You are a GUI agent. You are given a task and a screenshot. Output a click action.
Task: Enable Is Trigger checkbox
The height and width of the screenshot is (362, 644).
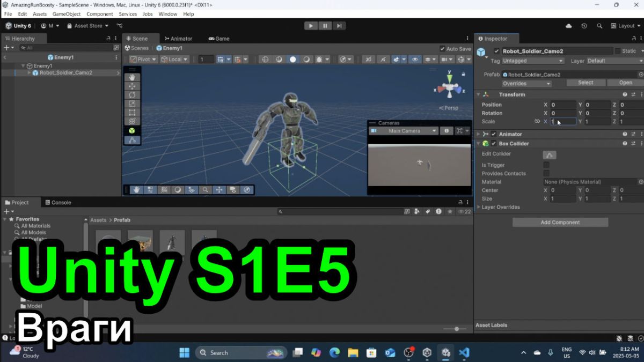[546, 165]
